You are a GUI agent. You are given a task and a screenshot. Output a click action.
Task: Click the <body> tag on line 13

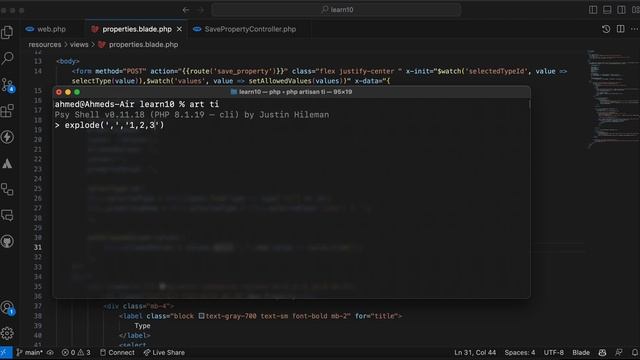[x=68, y=61]
